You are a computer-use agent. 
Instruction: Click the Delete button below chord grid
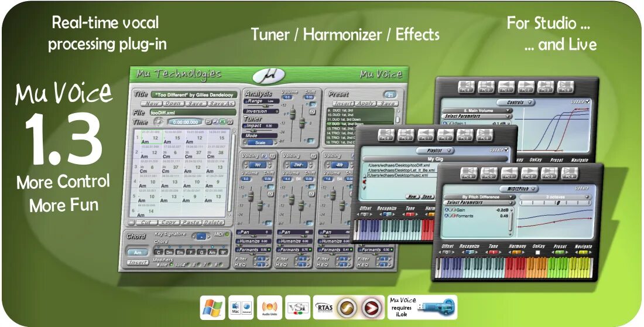point(213,223)
